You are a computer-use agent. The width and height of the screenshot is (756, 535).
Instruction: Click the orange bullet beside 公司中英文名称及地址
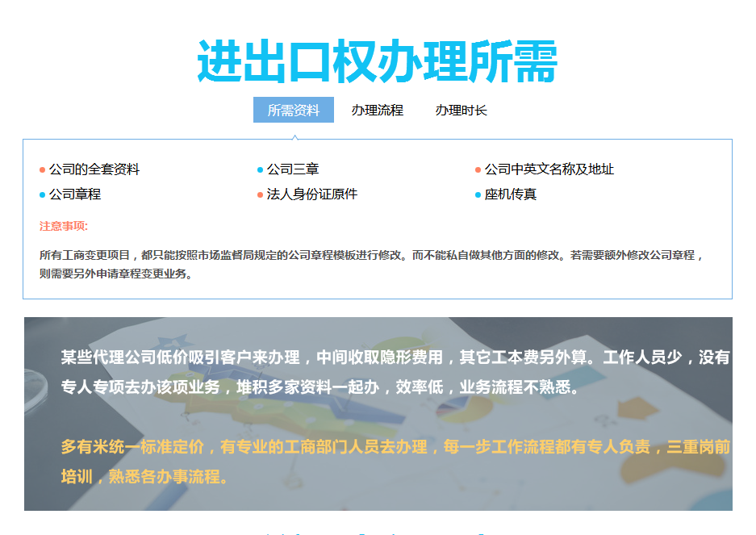click(478, 169)
